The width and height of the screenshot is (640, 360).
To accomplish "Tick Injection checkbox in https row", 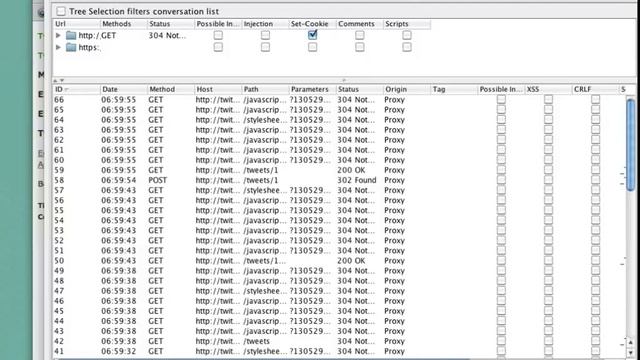I will tap(265, 47).
